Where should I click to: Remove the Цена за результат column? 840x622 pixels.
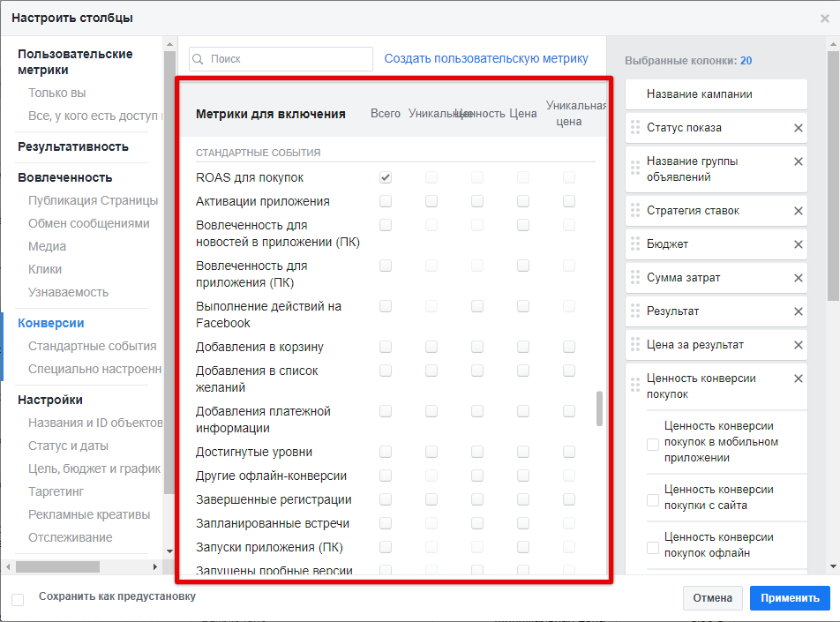799,345
